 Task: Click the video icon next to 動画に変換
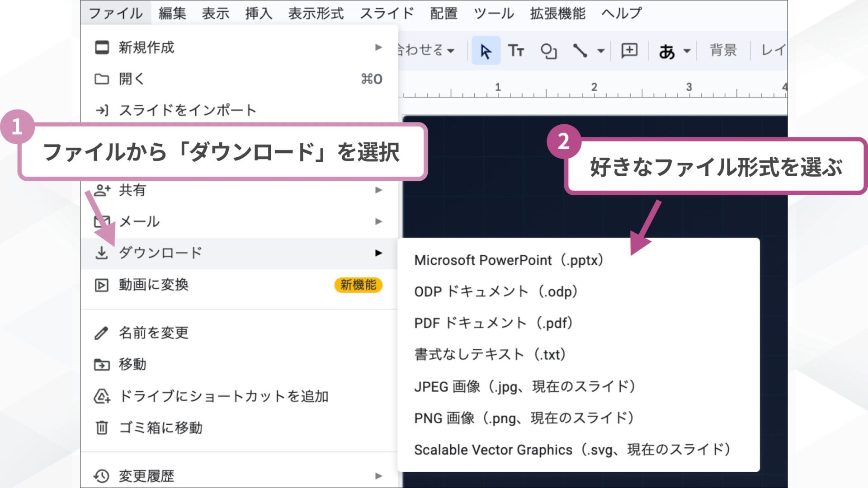(x=101, y=285)
